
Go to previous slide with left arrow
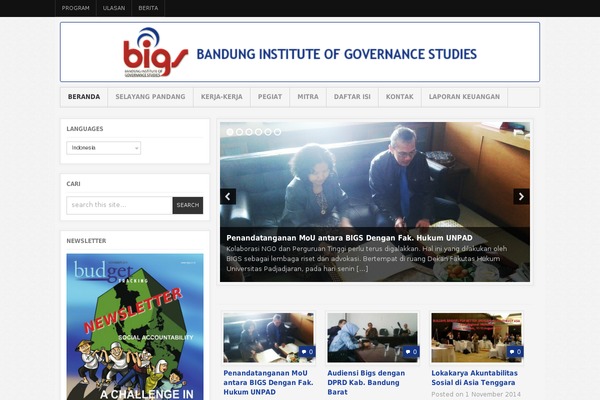(228, 196)
